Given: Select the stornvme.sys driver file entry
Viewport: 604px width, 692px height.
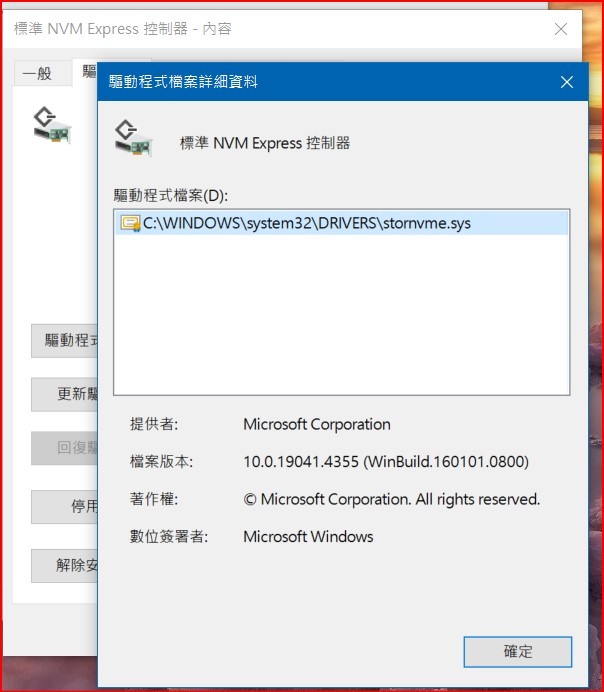Looking at the screenshot, I should (341, 223).
